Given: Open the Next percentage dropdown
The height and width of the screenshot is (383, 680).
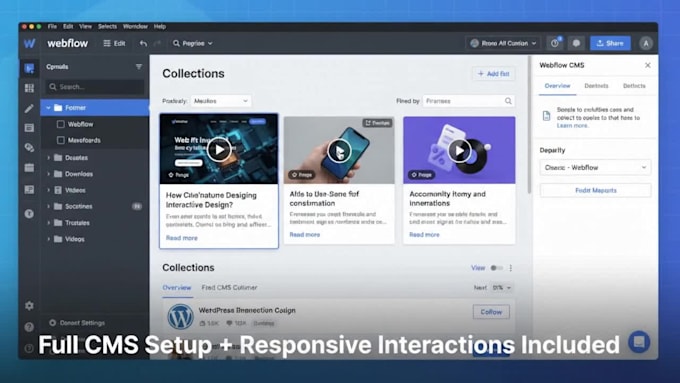Looking at the screenshot, I should (502, 288).
